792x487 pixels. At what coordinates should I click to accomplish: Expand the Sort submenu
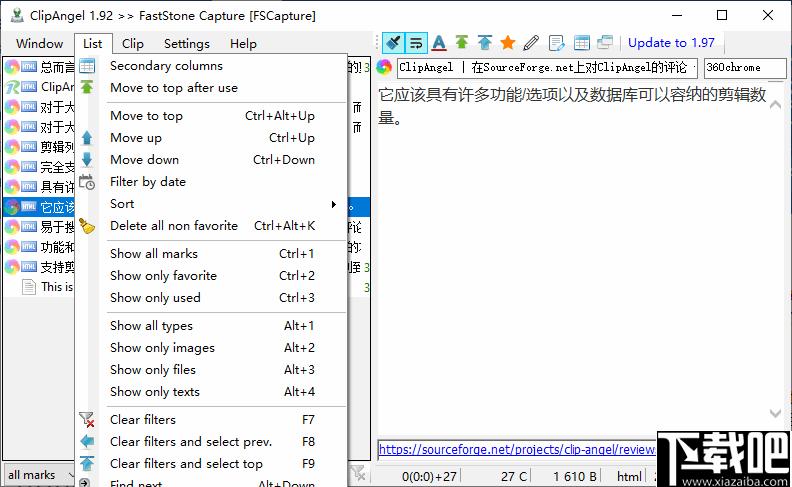click(x=211, y=204)
